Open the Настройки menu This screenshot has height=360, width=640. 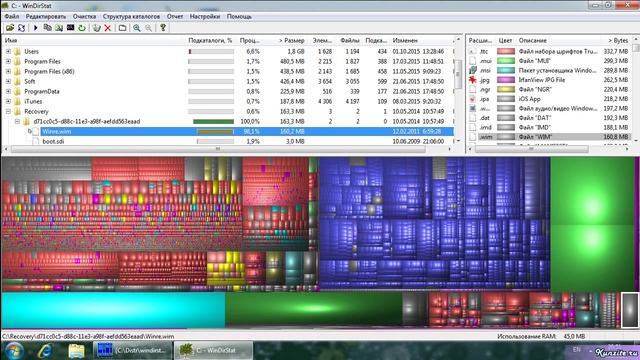(205, 16)
